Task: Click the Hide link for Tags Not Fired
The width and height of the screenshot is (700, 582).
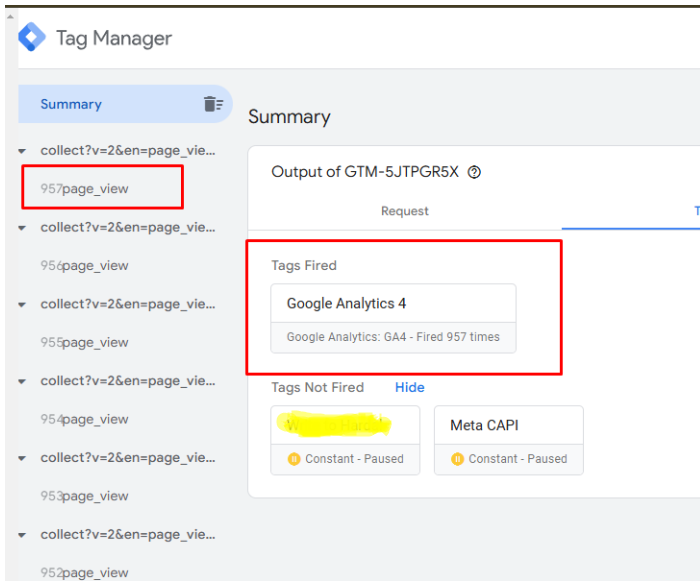Action: coord(409,387)
